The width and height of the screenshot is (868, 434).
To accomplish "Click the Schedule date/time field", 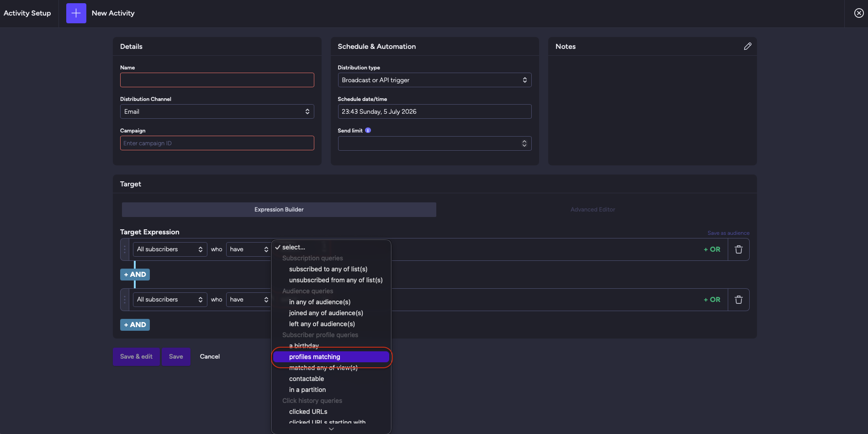I will (x=434, y=111).
